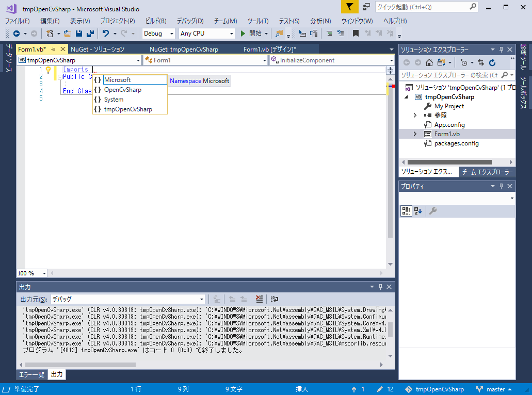
Task: Select App.config in Solution Explorer
Action: tap(449, 125)
